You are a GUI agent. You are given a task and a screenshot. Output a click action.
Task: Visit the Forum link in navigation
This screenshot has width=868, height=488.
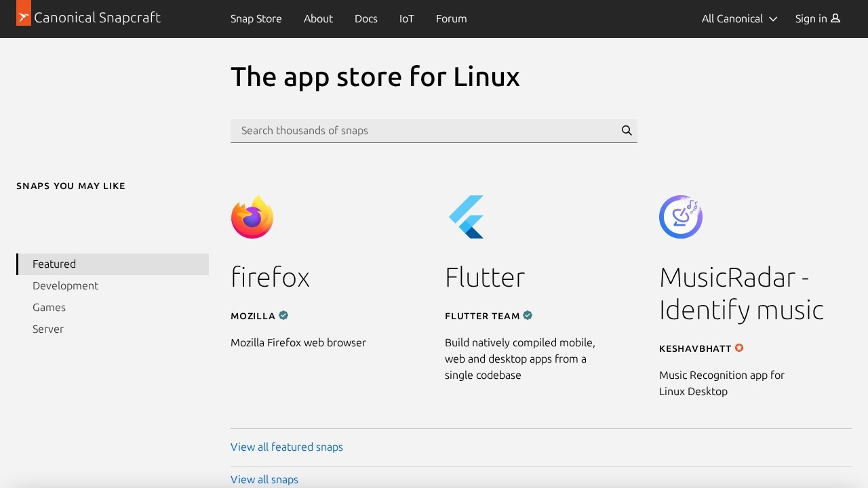click(x=451, y=18)
